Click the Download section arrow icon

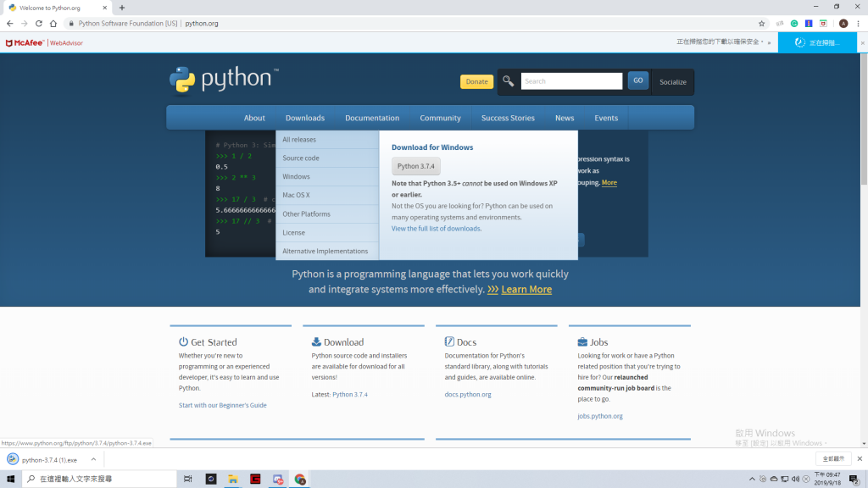pyautogui.click(x=316, y=341)
